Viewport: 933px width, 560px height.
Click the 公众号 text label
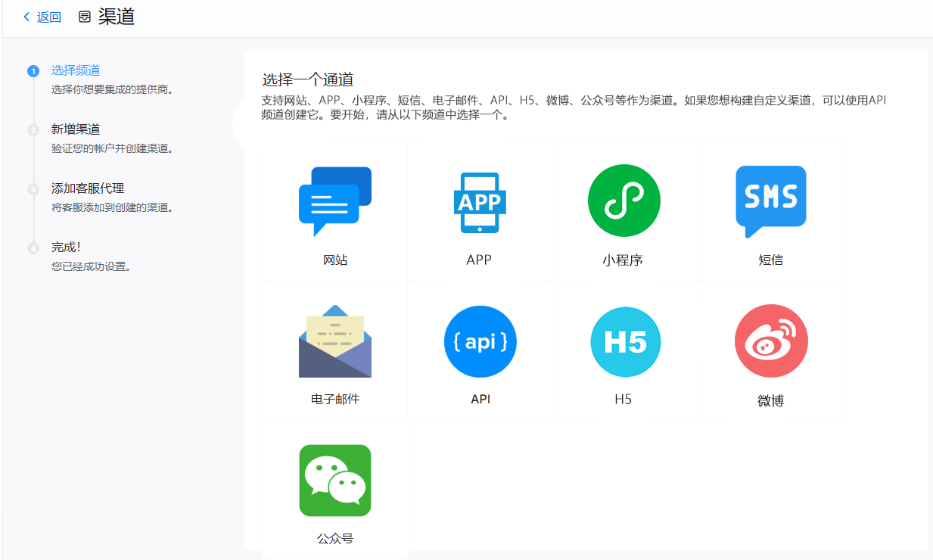pyautogui.click(x=335, y=539)
